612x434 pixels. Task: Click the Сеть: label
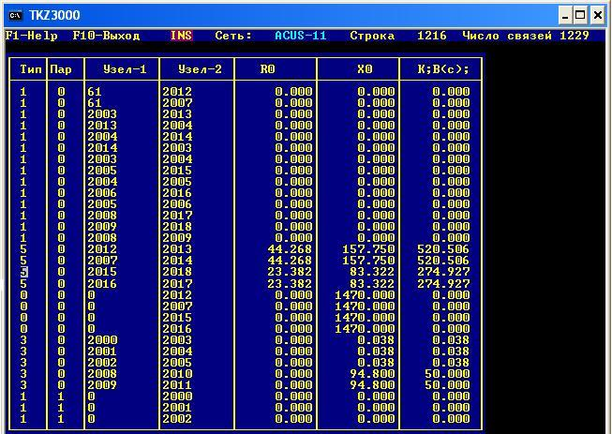pyautogui.click(x=233, y=36)
